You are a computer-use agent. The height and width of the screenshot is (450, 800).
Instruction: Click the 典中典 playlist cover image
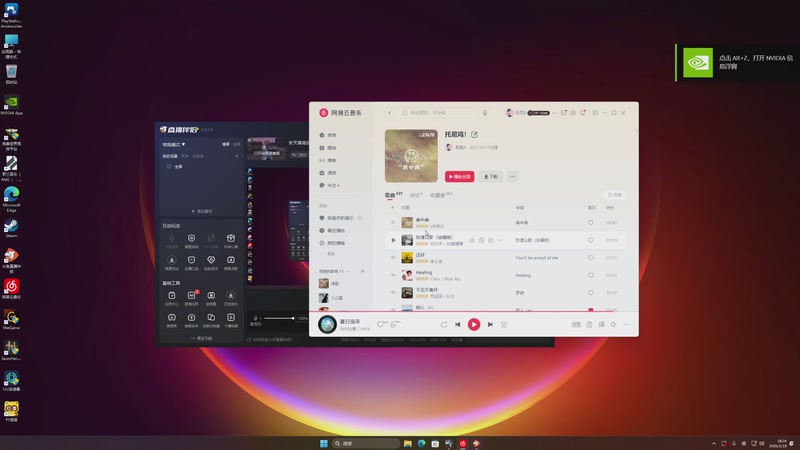coord(411,156)
